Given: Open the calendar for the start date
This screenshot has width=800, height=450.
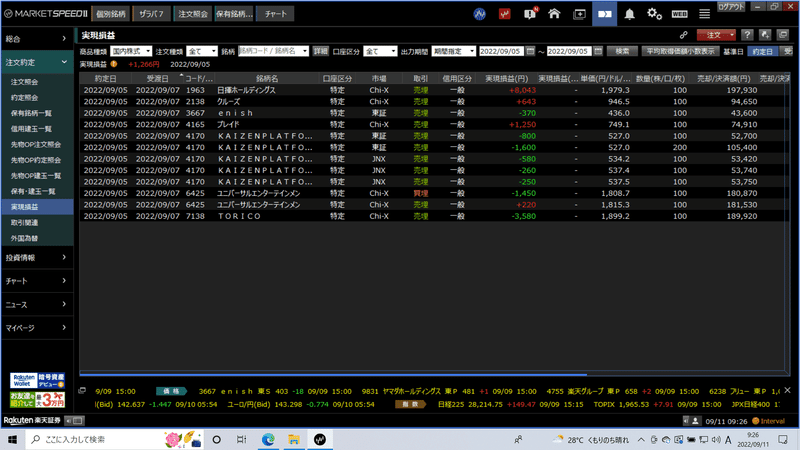Looking at the screenshot, I should coord(531,51).
